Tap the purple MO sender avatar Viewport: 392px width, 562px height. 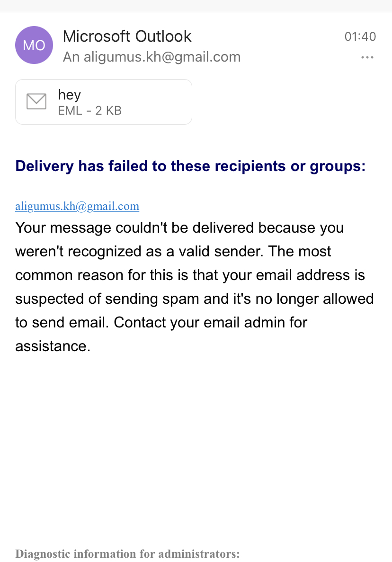click(x=34, y=45)
